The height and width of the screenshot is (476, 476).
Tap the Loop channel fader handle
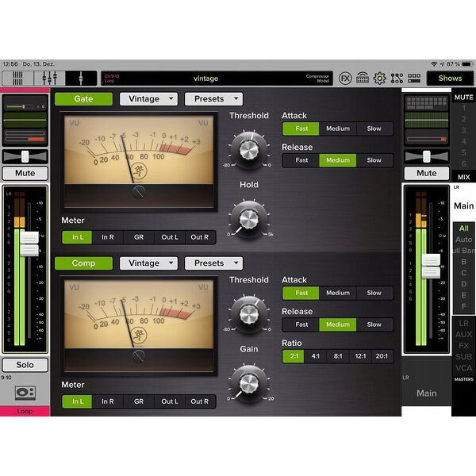(x=29, y=244)
